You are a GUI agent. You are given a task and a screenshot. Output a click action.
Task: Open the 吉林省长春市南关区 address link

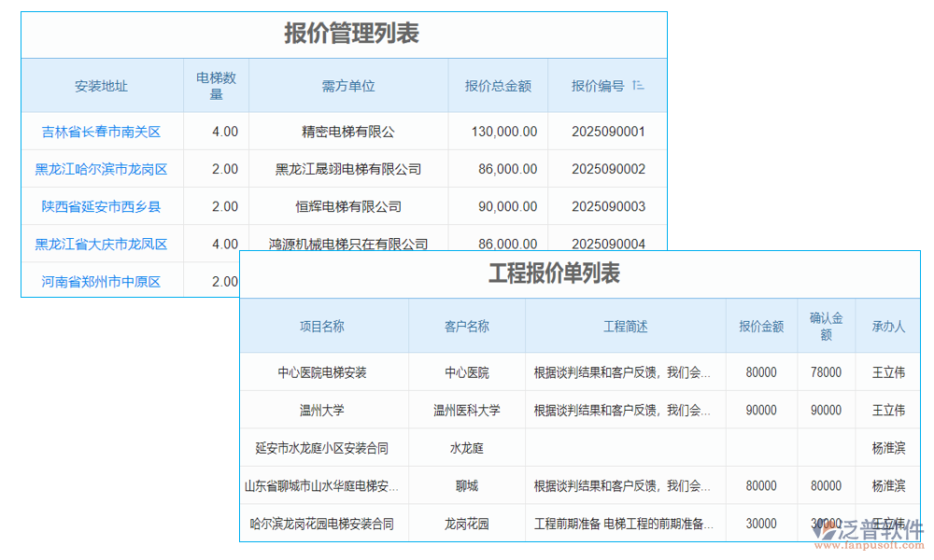coord(103,132)
